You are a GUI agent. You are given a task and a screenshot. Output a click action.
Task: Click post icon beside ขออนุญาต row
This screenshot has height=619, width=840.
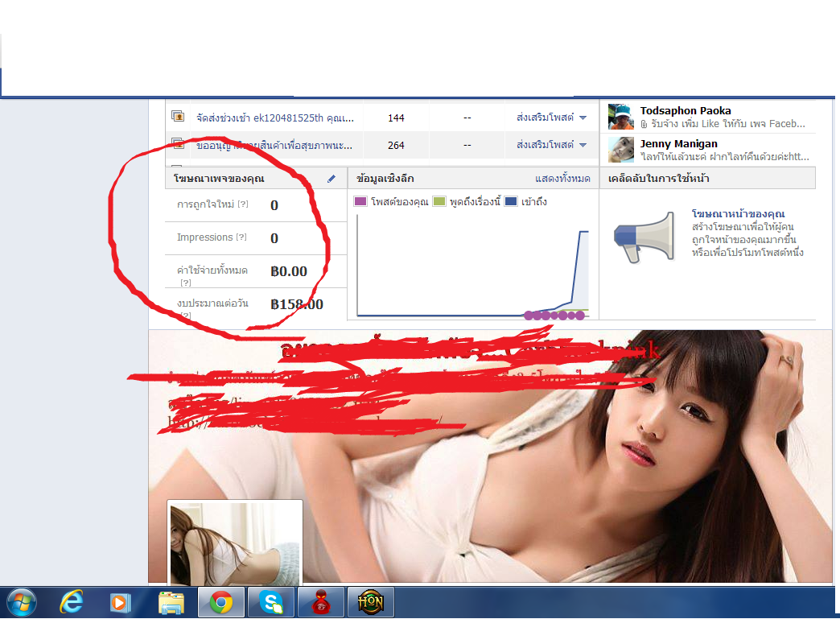[178, 143]
